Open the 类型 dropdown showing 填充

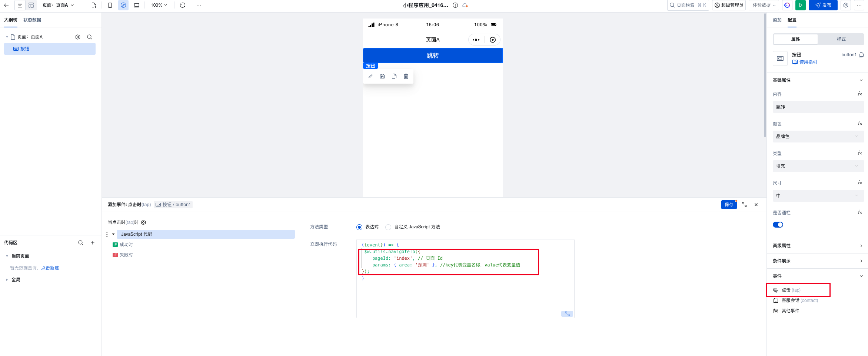tap(818, 166)
